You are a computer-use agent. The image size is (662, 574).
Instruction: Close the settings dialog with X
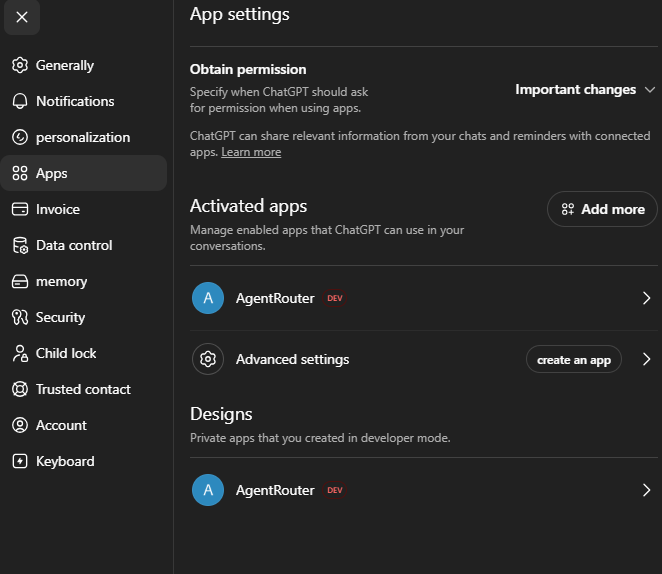(x=22, y=17)
